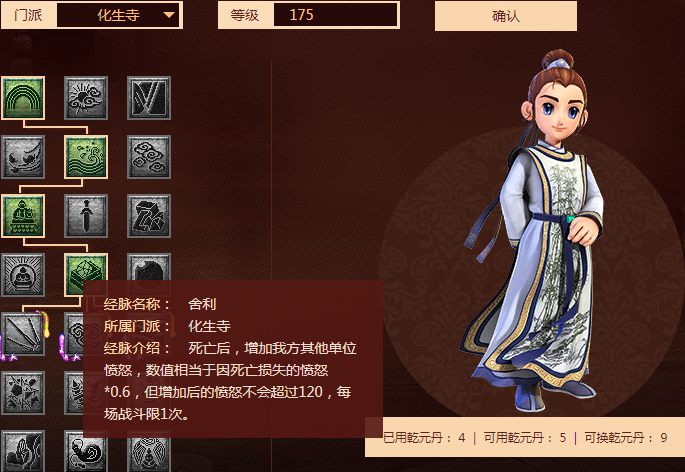This screenshot has height=472, width=685.
Task: Toggle the gray diagonal stripes skill node
Action: 149,98
